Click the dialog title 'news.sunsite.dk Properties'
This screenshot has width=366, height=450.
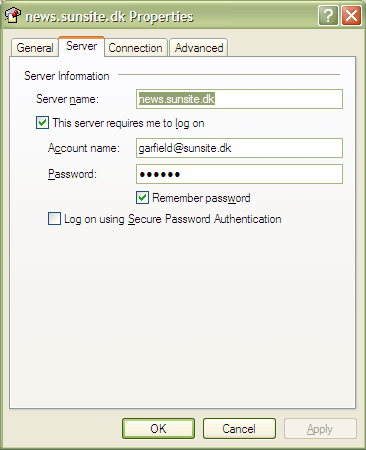coord(110,16)
